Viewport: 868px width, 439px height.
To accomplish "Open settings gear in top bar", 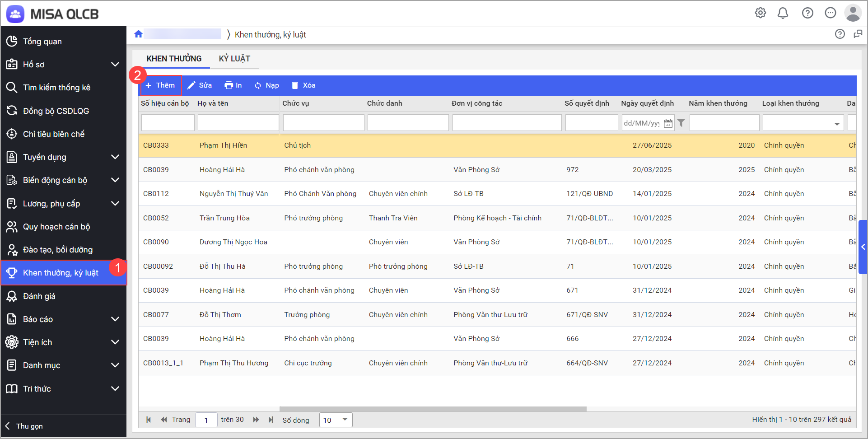I will click(761, 13).
